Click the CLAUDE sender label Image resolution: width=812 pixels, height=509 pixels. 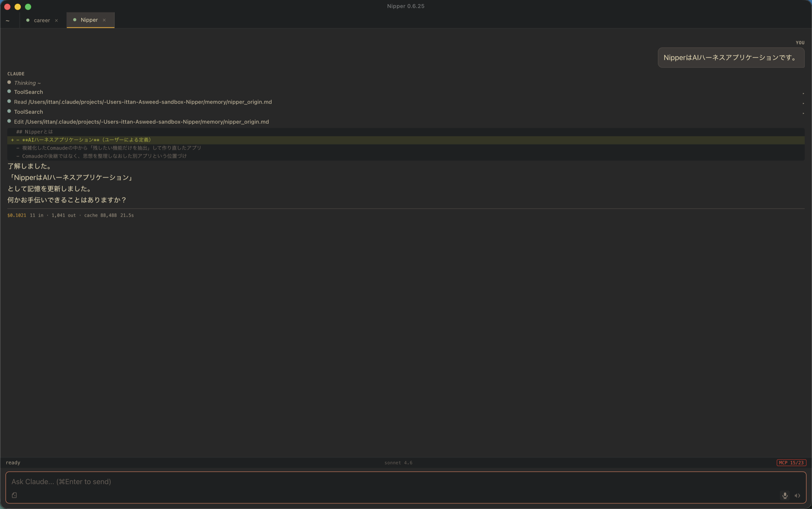16,74
